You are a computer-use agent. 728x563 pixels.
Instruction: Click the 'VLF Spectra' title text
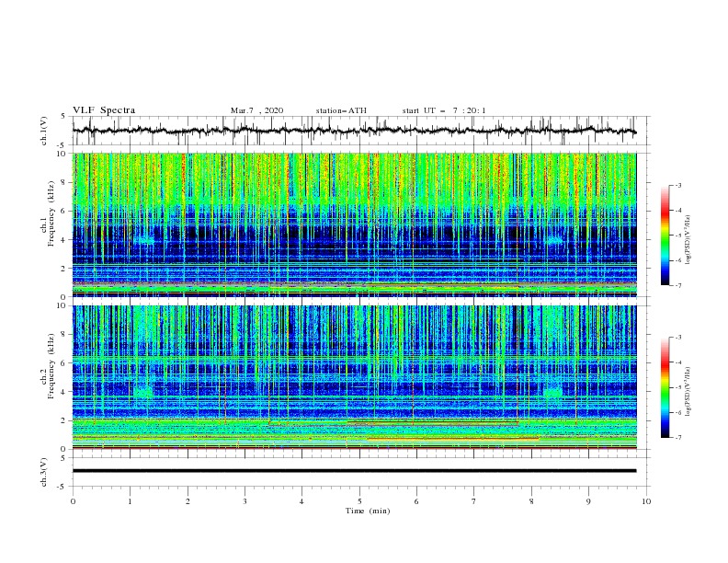104,110
